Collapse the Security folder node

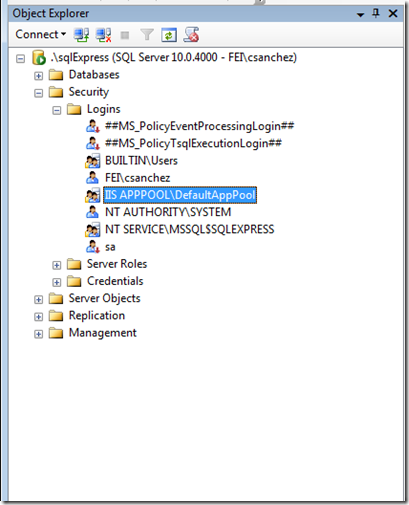[x=39, y=93]
